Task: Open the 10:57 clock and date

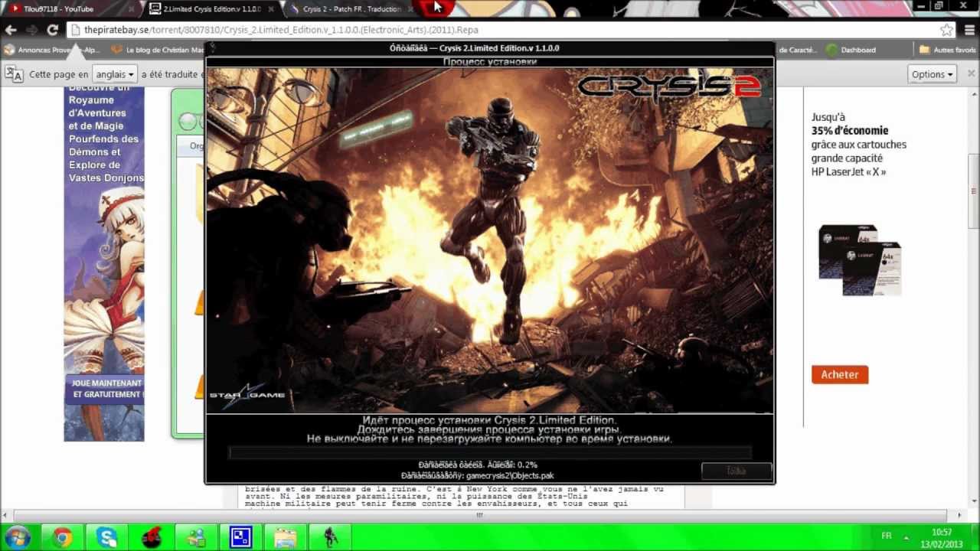Action: click(942, 537)
